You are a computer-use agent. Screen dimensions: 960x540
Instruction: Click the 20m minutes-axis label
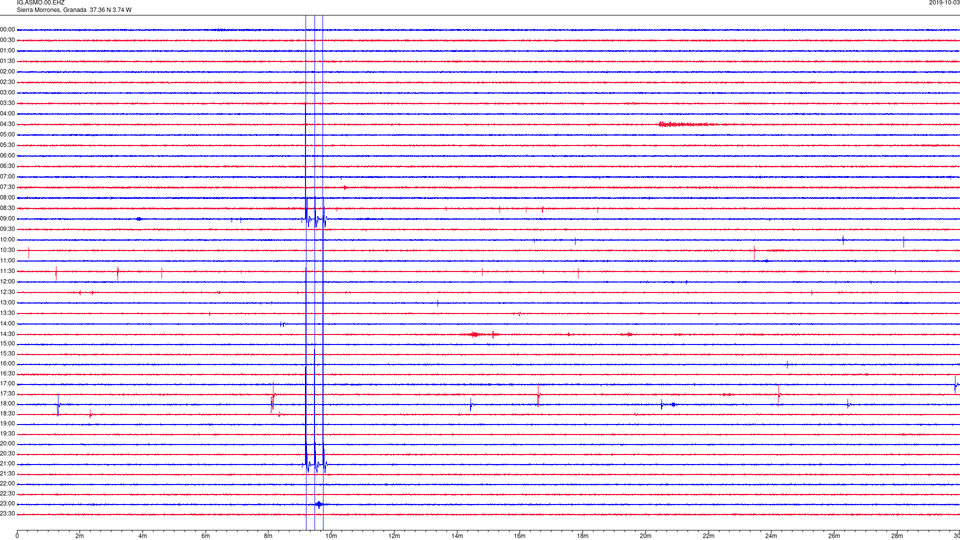pyautogui.click(x=645, y=536)
